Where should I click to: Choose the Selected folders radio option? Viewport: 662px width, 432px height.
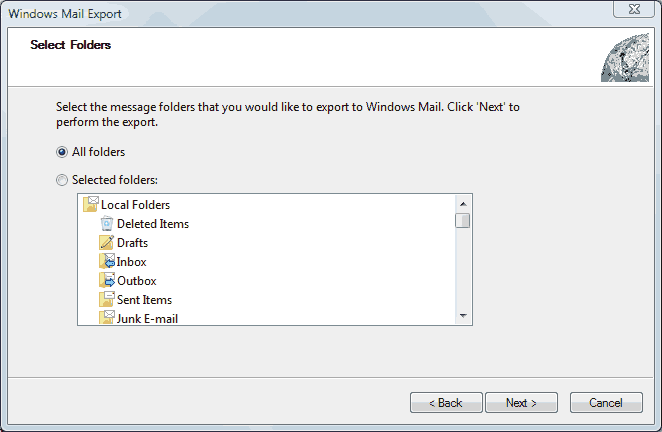tap(62, 180)
